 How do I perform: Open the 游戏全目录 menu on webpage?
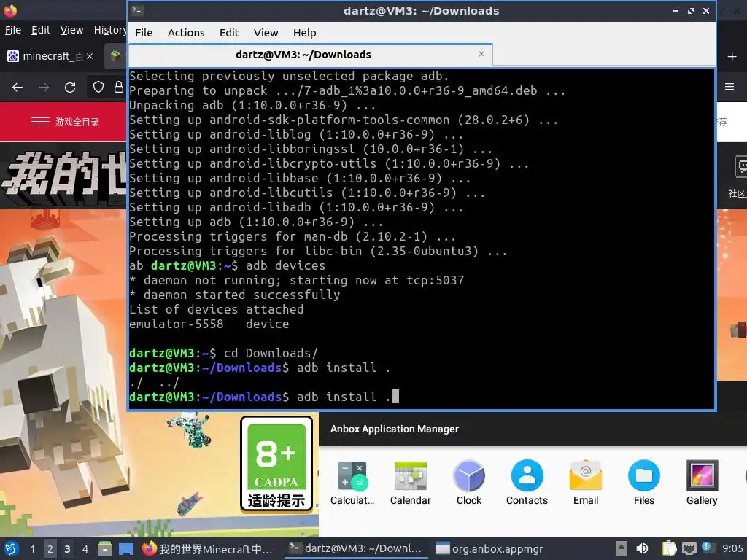[x=65, y=122]
